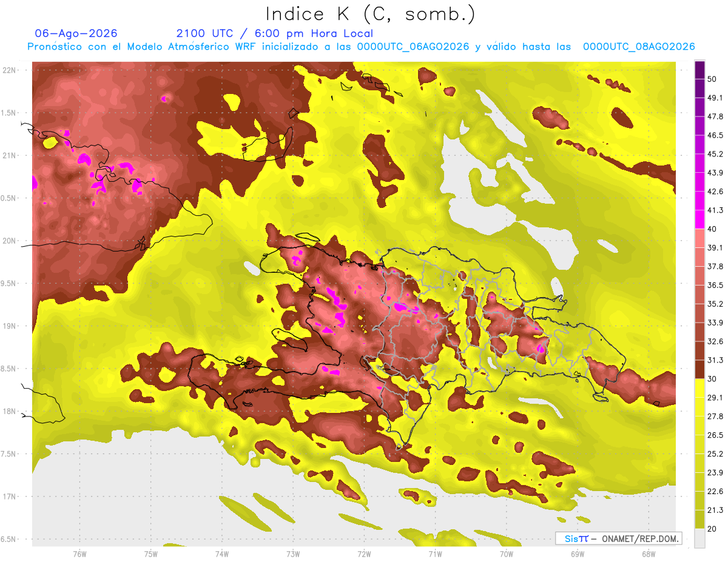
Task: Click the "33.9" color scale value
Action: pos(715,323)
